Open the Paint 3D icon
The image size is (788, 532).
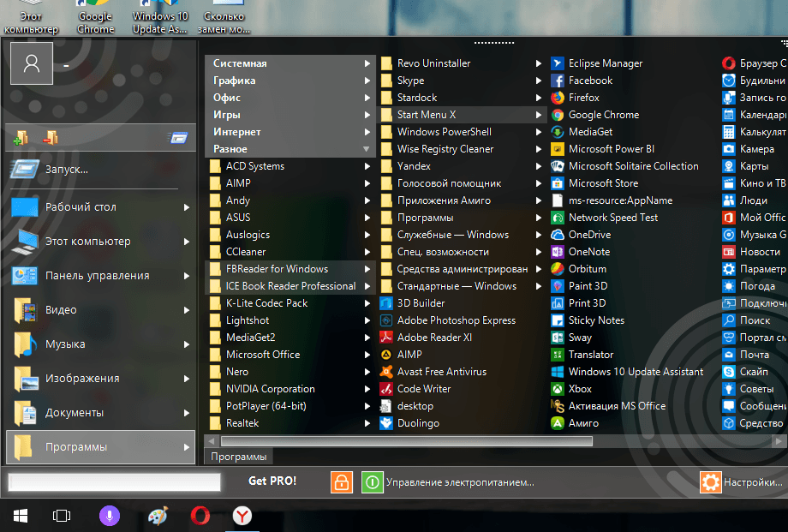point(558,285)
